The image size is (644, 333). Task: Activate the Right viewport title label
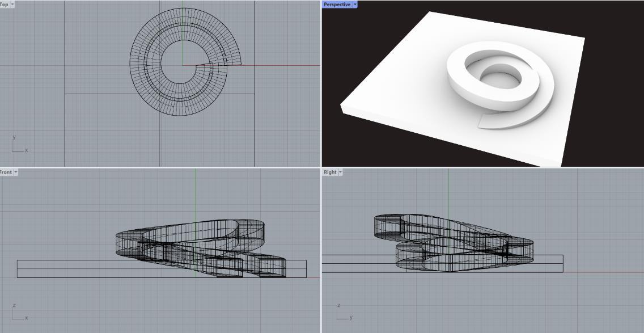[330, 172]
